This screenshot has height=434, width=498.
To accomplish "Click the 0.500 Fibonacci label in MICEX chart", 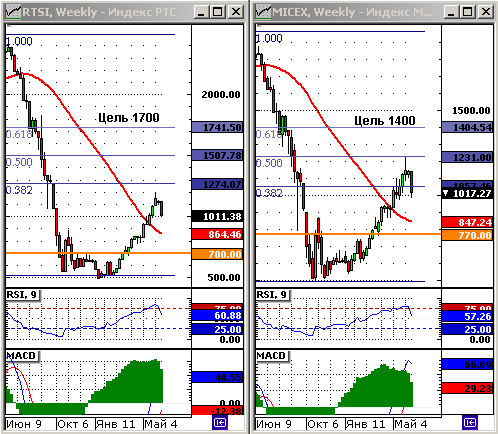I will pos(269,163).
